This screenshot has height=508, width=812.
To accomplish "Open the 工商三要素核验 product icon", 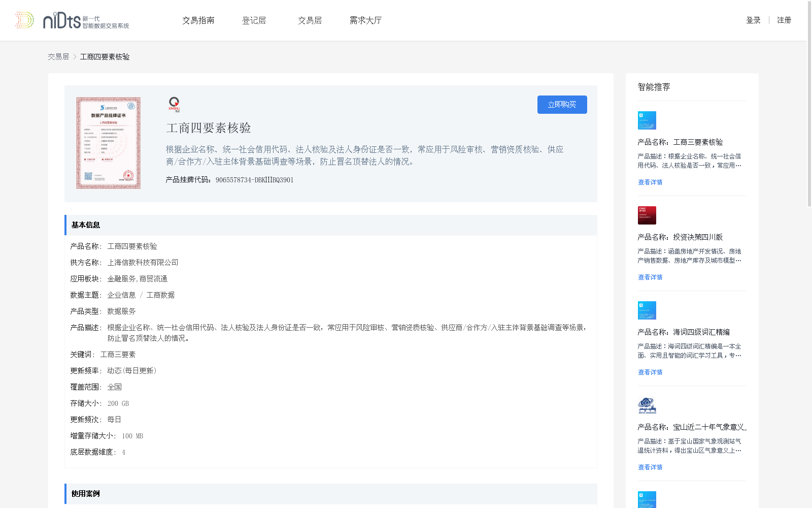I will click(x=647, y=120).
